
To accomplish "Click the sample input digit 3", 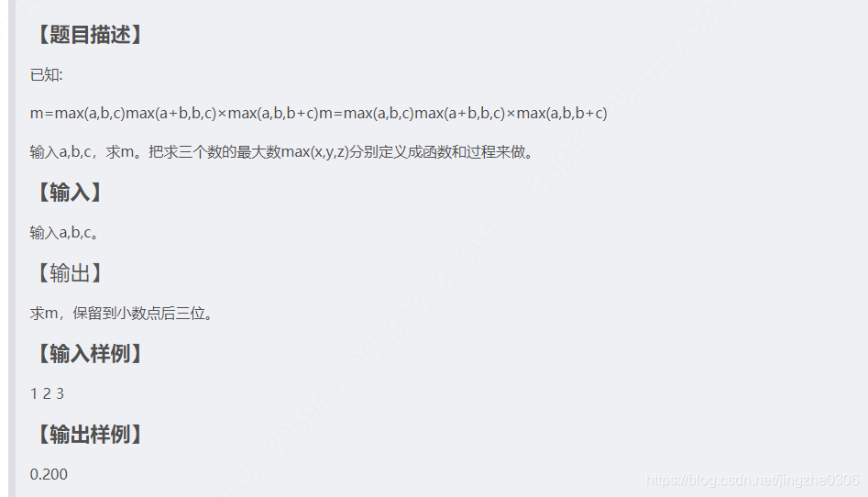I will (60, 394).
